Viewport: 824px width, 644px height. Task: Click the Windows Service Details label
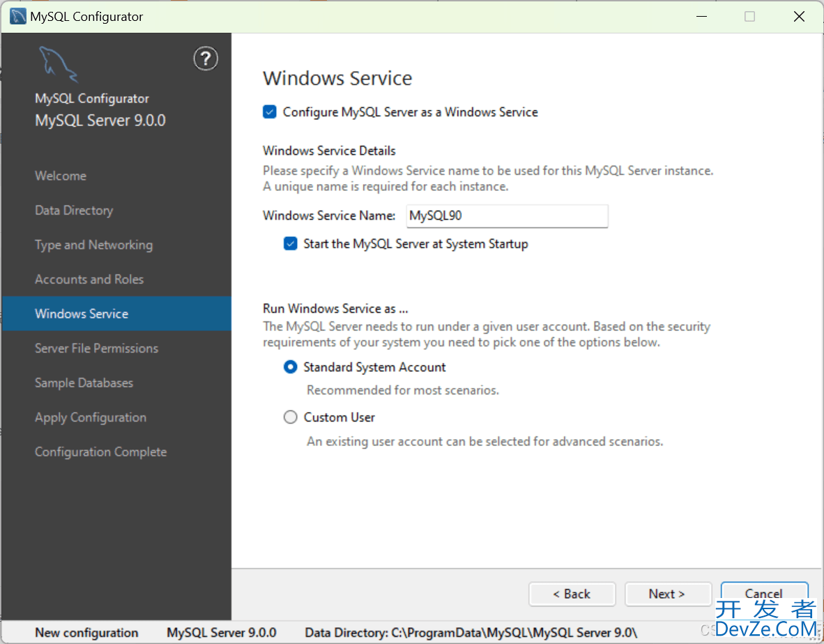pos(329,151)
